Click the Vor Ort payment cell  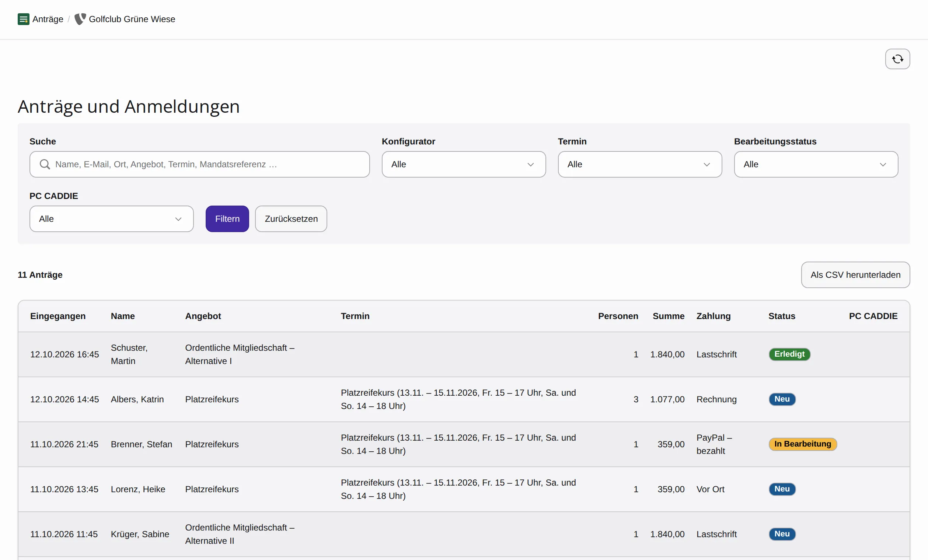click(x=710, y=489)
